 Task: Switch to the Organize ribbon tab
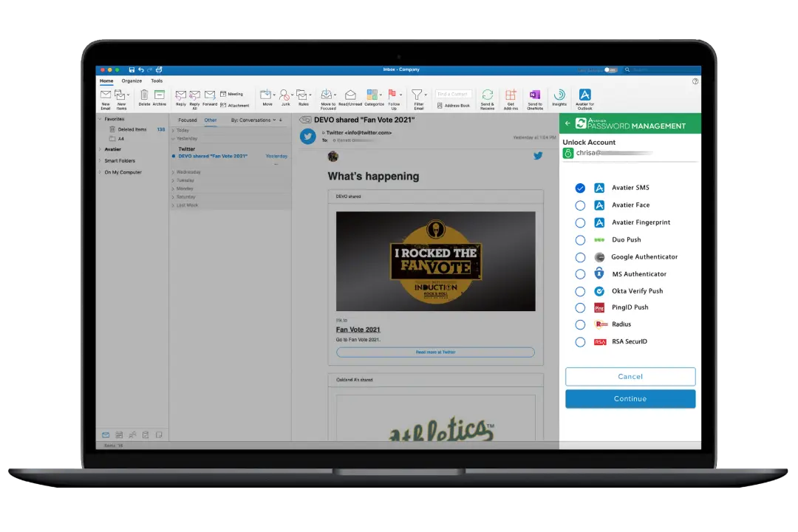132,81
